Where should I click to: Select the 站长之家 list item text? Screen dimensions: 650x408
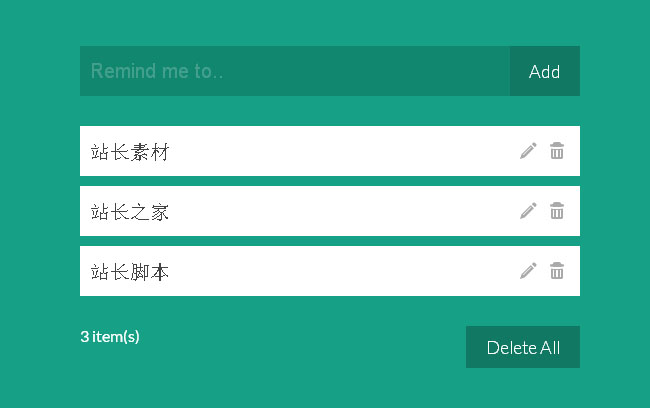point(130,212)
